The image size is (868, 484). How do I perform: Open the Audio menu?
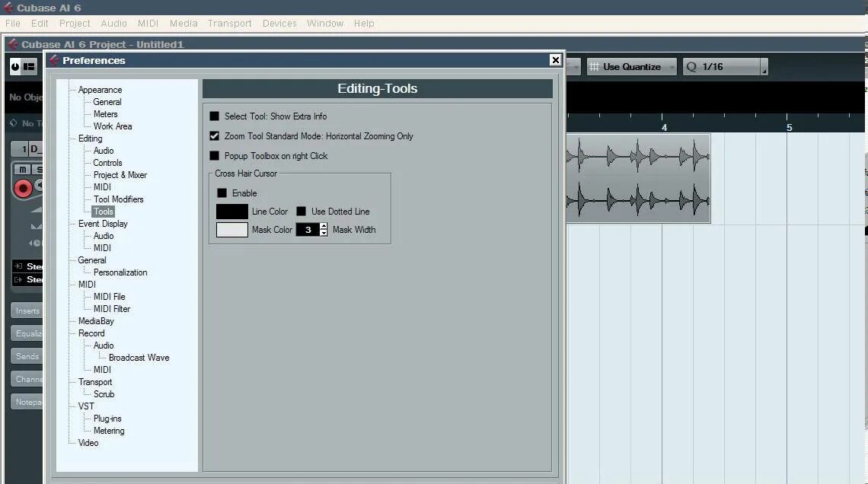click(113, 24)
